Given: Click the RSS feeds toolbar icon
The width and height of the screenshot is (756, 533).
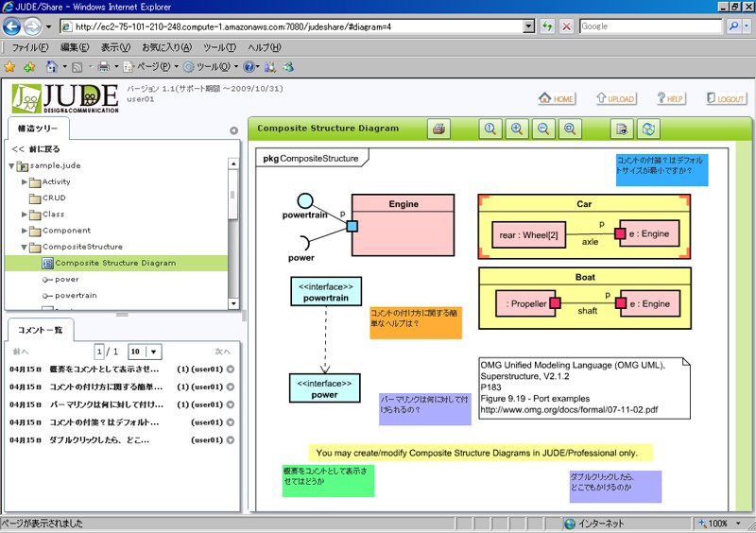Looking at the screenshot, I should click(x=77, y=67).
